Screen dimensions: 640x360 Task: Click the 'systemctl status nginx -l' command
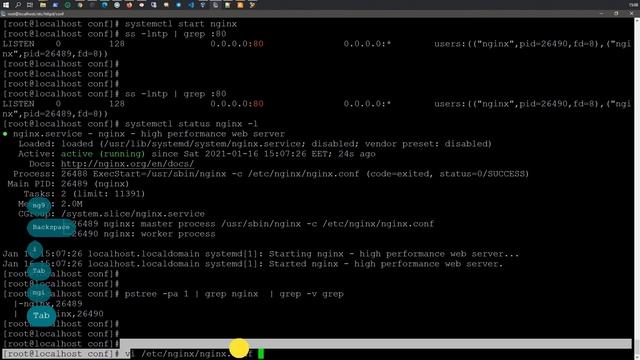point(191,124)
